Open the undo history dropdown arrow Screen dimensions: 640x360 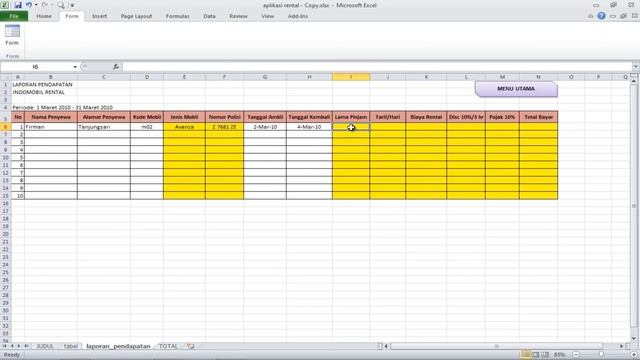coord(36,5)
